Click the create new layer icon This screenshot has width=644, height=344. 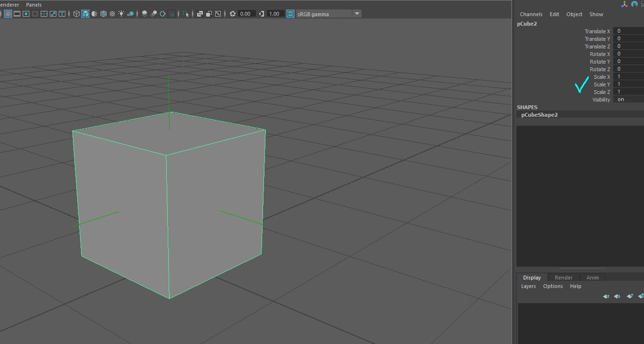pyautogui.click(x=630, y=296)
